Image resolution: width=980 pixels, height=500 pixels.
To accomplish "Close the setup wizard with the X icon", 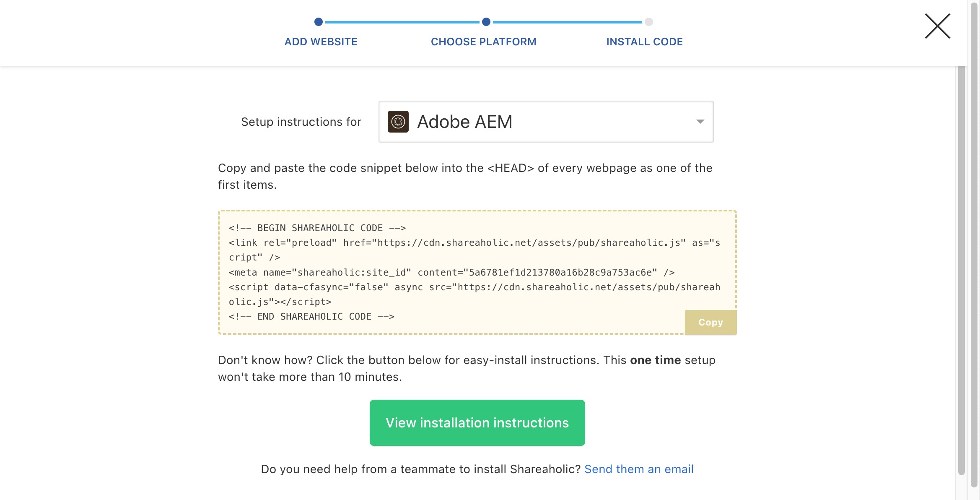I will coord(937,26).
